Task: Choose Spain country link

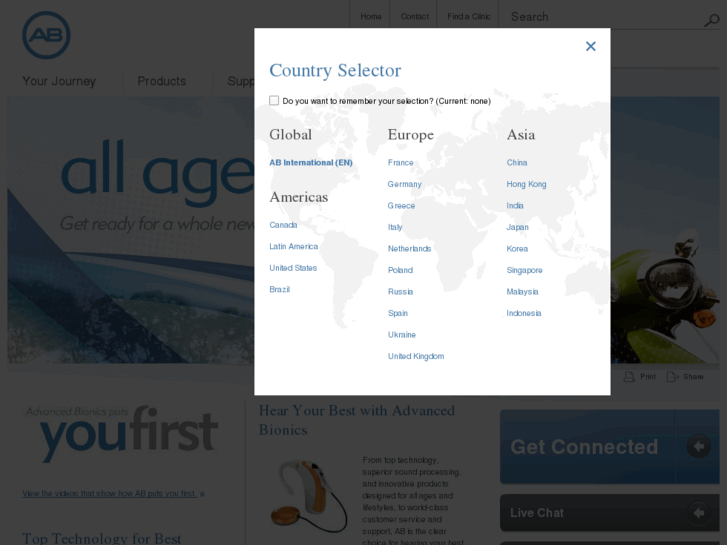Action: [x=398, y=313]
